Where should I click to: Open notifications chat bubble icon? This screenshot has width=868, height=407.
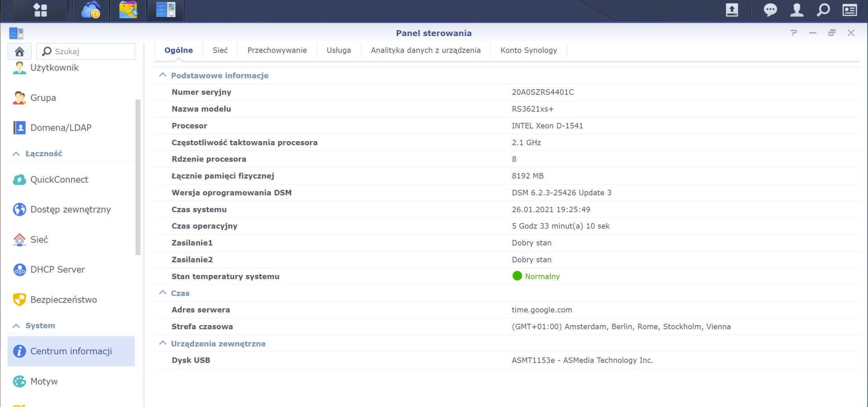tap(770, 10)
